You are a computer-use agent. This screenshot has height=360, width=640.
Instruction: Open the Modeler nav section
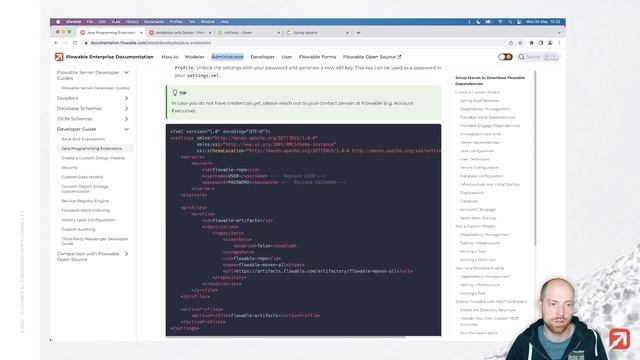coord(195,57)
